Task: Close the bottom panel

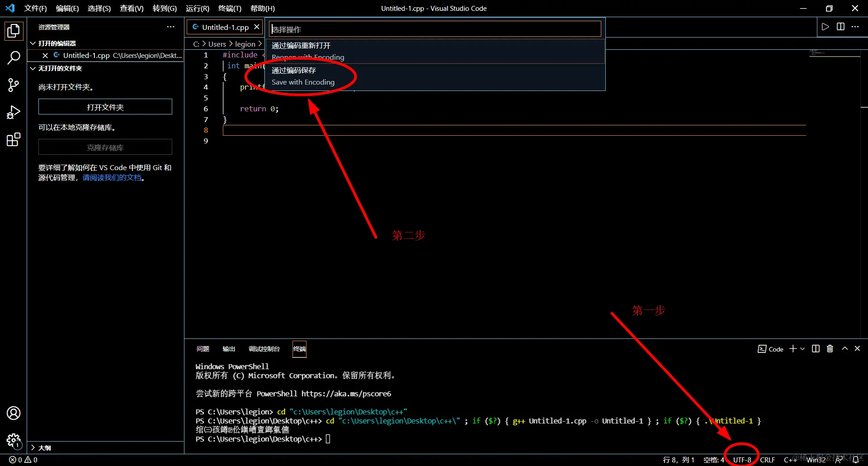Action: 857,349
